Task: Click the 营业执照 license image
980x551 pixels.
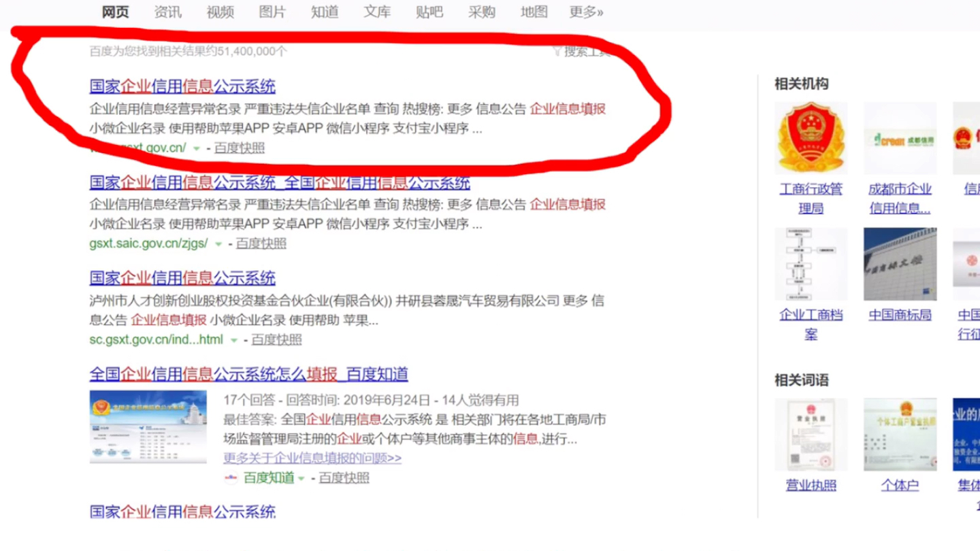Action: click(x=811, y=435)
